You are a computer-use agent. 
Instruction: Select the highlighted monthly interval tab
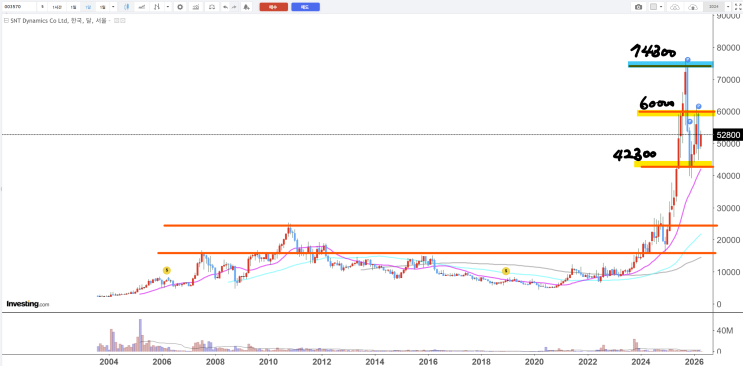click(x=88, y=7)
